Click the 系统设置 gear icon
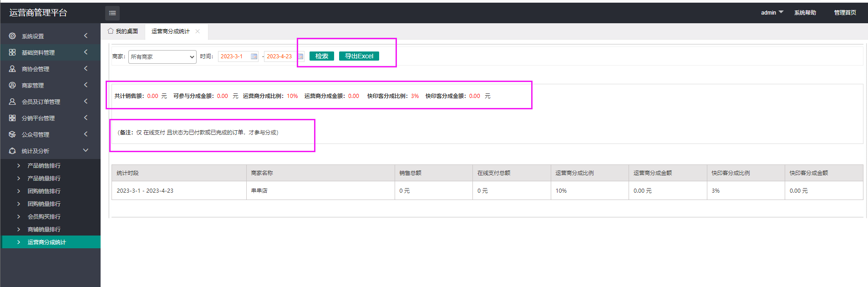Image resolution: width=868 pixels, height=287 pixels. pyautogui.click(x=12, y=36)
